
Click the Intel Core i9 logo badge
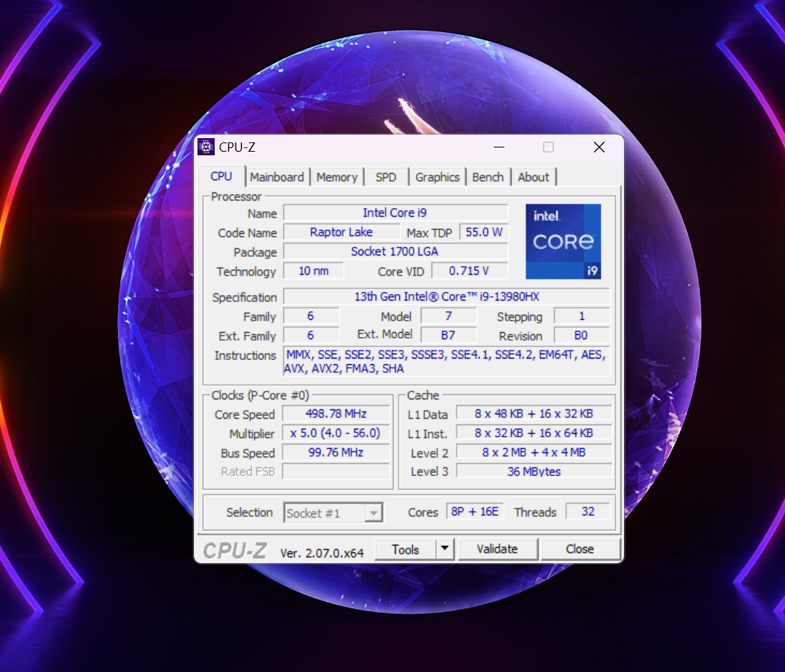click(x=563, y=241)
